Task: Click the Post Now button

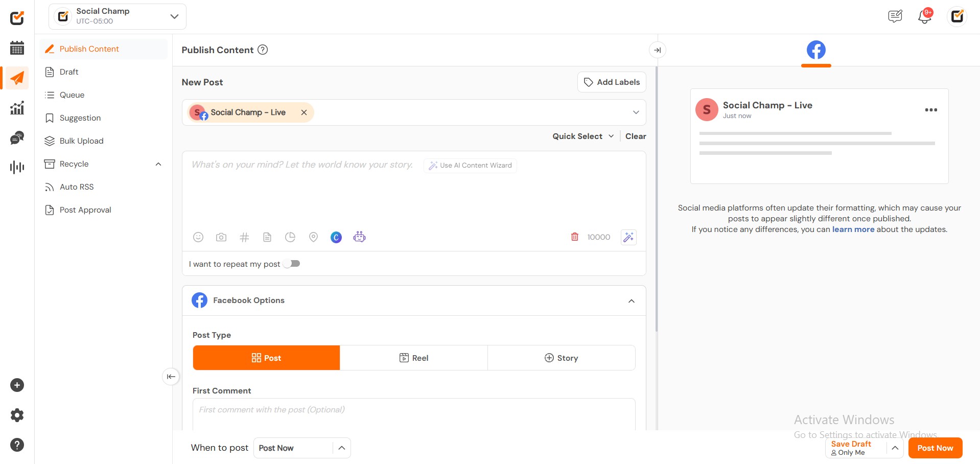Action: 935,448
